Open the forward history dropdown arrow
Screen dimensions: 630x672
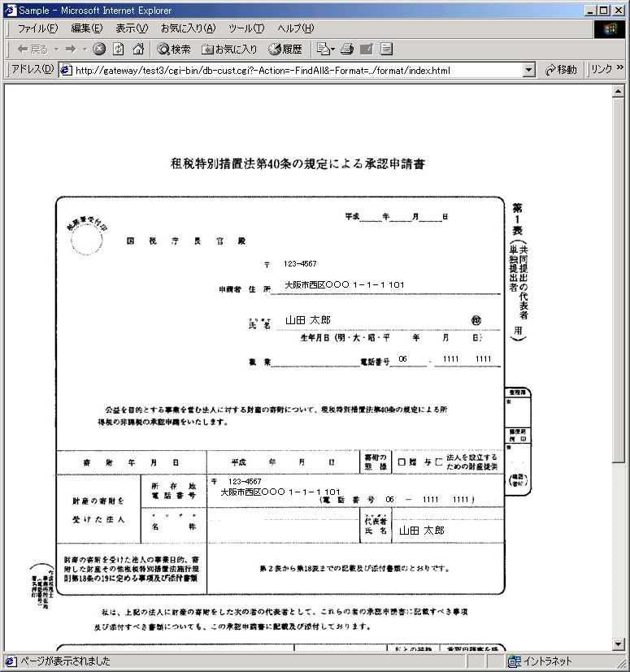tap(85, 50)
